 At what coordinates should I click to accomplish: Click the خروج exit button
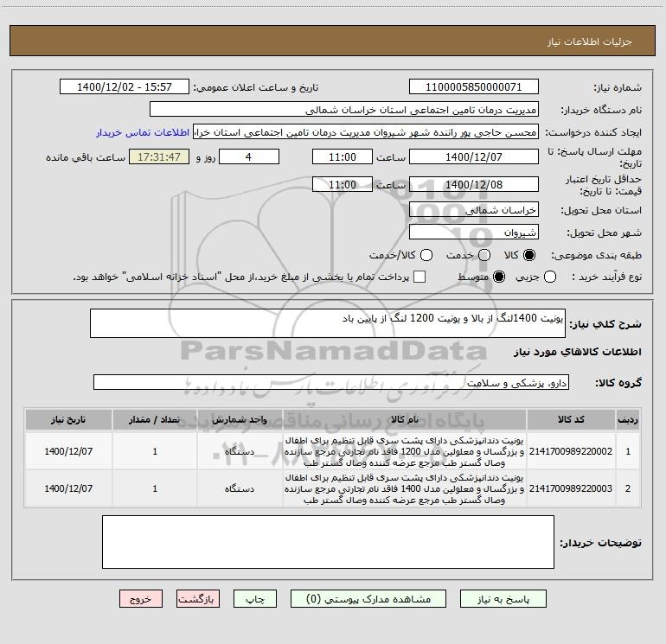click(x=141, y=598)
